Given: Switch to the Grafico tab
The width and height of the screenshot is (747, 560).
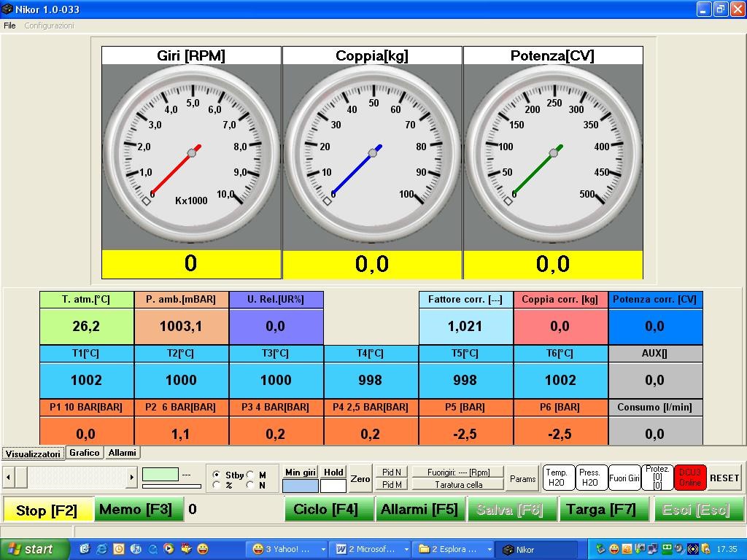Looking at the screenshot, I should coord(84,453).
